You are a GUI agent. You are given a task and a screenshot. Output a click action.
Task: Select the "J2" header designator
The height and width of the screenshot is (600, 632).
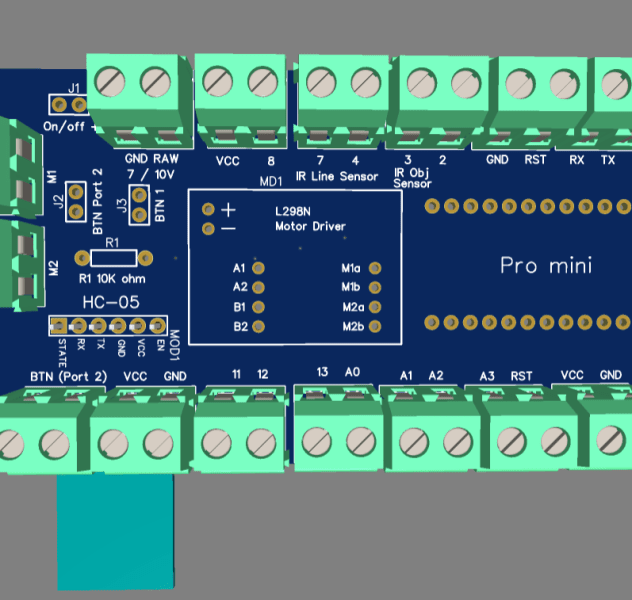click(x=59, y=201)
